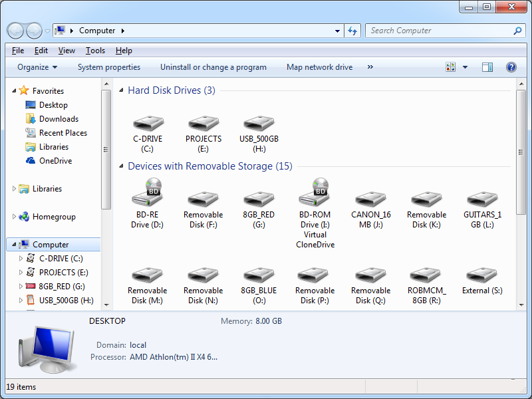
Task: Click the Help question mark icon
Action: (x=511, y=67)
